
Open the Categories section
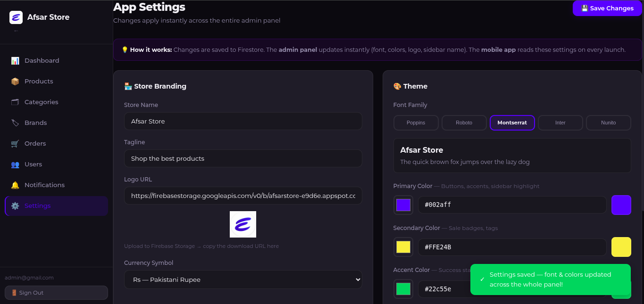pyautogui.click(x=57, y=102)
